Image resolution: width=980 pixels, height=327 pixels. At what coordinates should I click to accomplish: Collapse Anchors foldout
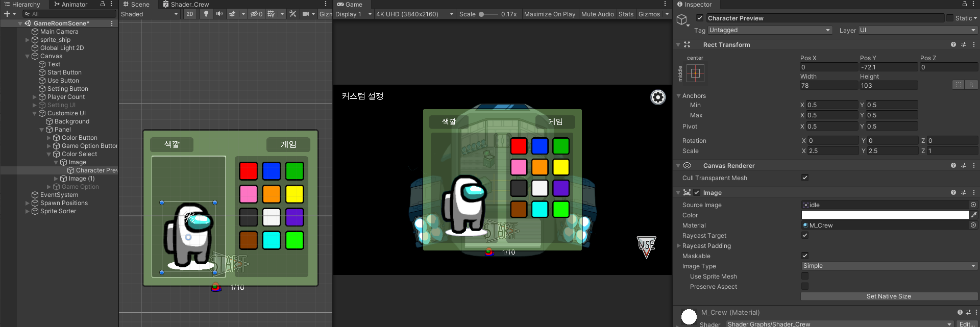point(679,95)
